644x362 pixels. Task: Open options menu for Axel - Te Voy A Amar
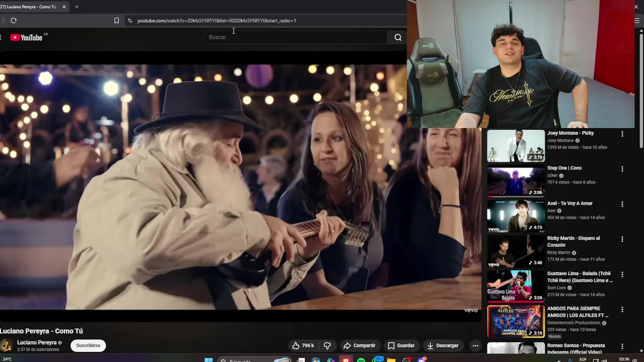622,205
